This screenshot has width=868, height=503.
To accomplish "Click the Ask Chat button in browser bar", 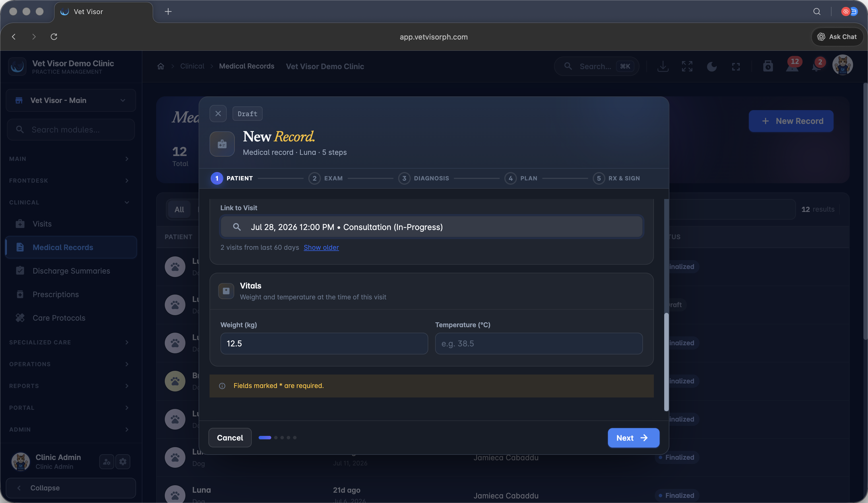I will pyautogui.click(x=837, y=37).
